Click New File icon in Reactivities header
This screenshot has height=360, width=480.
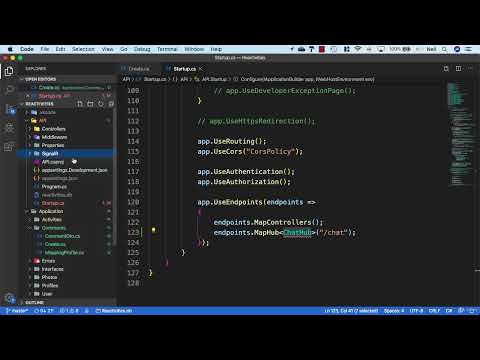pyautogui.click(x=80, y=104)
